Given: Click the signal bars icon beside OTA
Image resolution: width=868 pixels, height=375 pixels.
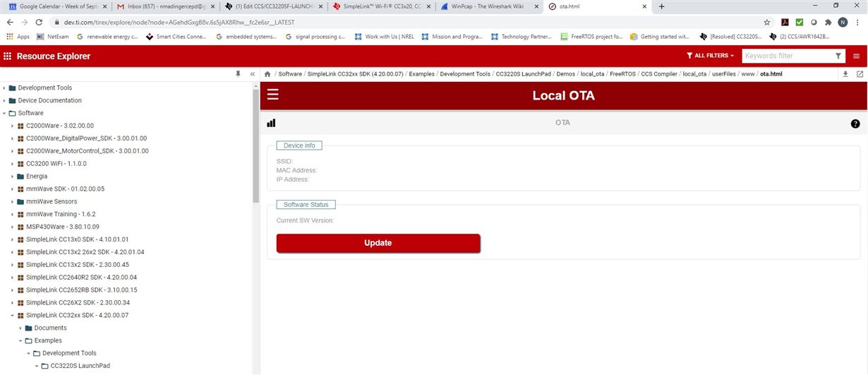Looking at the screenshot, I should click(272, 123).
